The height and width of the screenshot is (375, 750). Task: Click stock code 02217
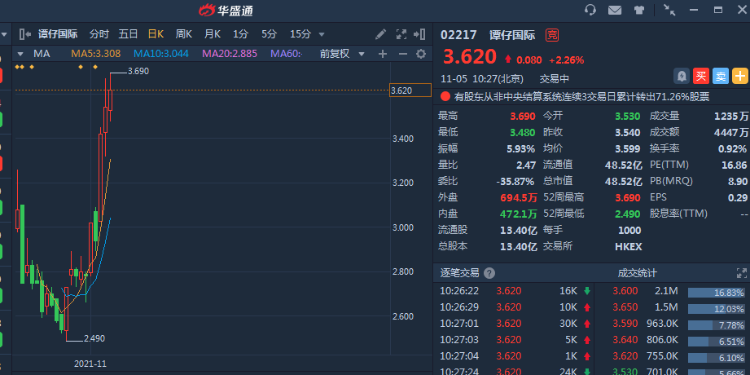459,34
